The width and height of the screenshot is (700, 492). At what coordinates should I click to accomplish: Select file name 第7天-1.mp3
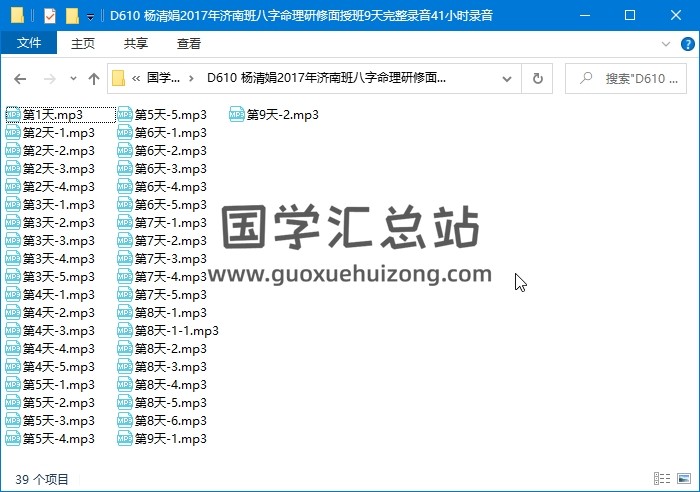tap(171, 223)
